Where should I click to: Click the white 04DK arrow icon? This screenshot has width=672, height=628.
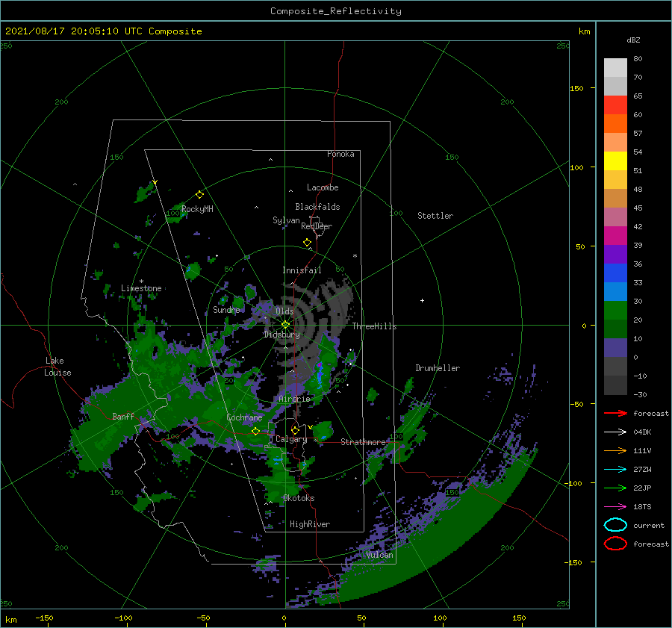(x=615, y=432)
